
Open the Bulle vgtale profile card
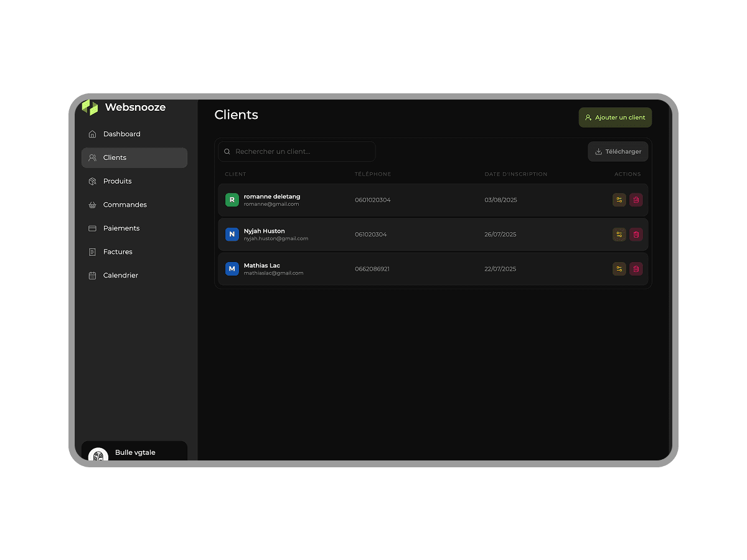pos(134,452)
